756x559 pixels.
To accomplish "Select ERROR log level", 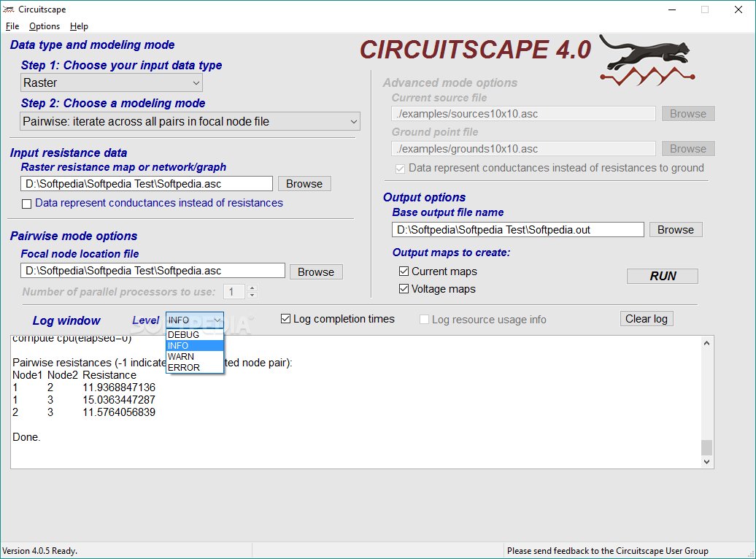I will coord(194,368).
